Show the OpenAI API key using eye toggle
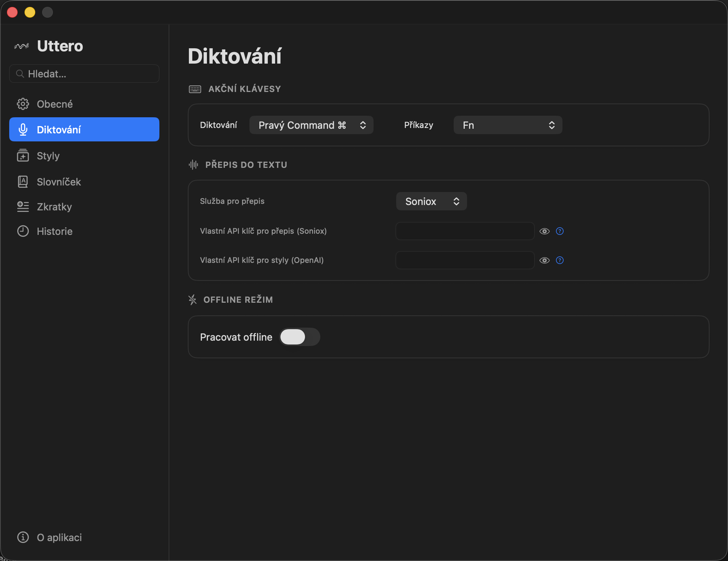This screenshot has width=728, height=561. click(545, 260)
